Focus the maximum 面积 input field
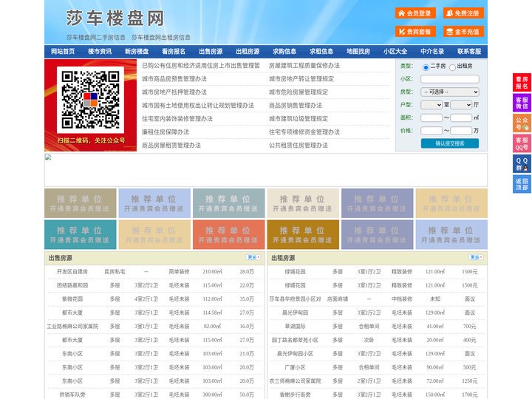532x399 pixels. [x=461, y=117]
